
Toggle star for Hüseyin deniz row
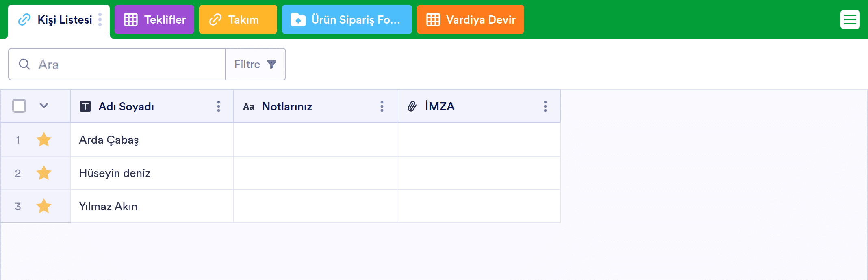pos(44,173)
